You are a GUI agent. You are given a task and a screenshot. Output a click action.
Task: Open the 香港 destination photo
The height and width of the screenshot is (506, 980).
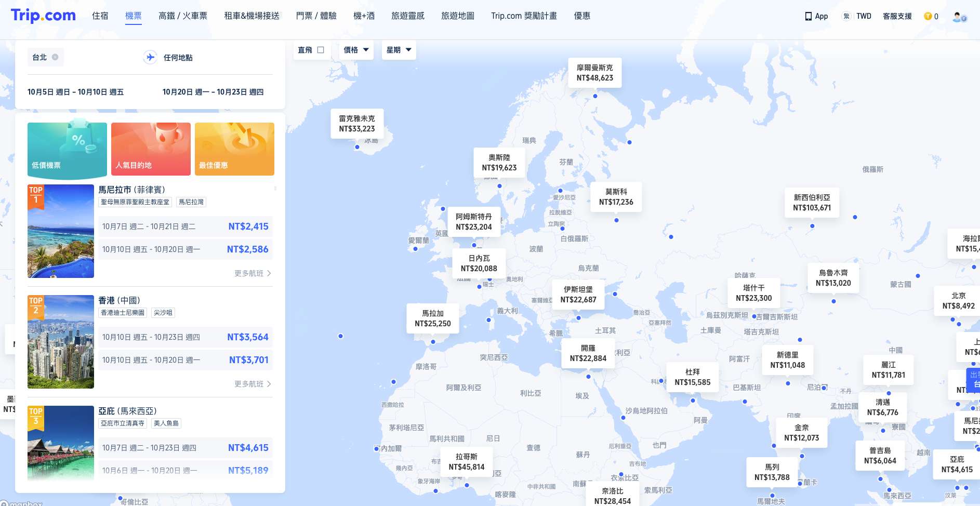click(61, 342)
